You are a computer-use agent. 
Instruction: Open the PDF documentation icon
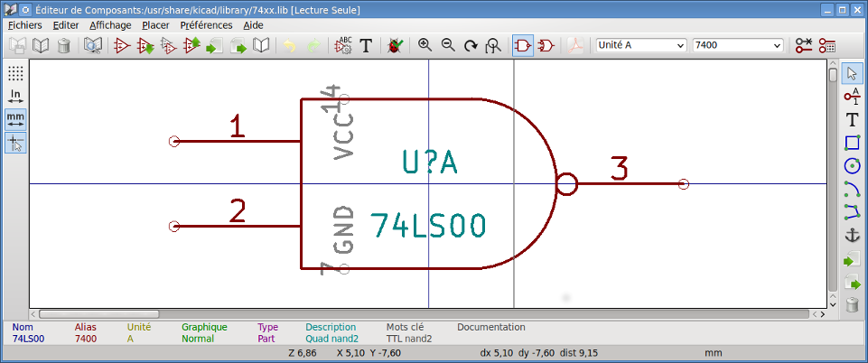tap(575, 45)
